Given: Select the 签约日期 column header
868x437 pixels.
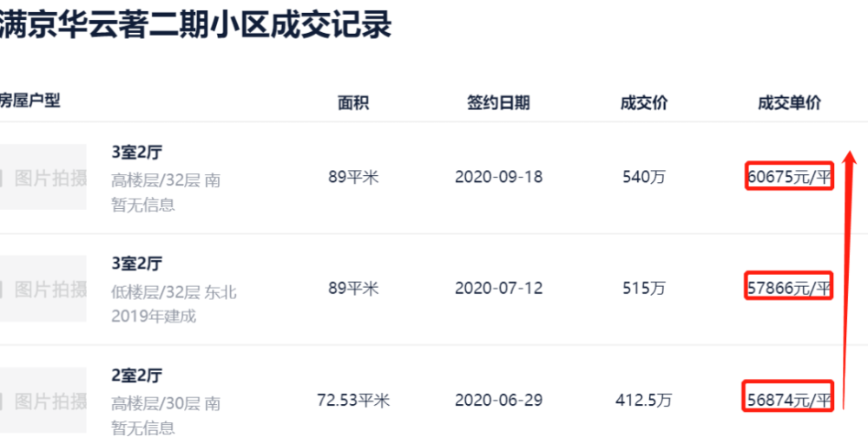Looking at the screenshot, I should click(x=498, y=103).
